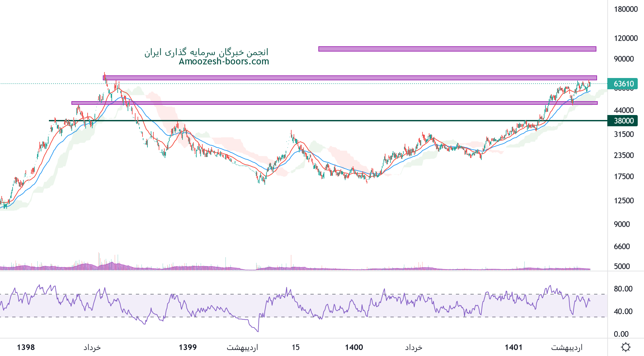
Task: Open chart settings via gear icon
Action: (625, 347)
